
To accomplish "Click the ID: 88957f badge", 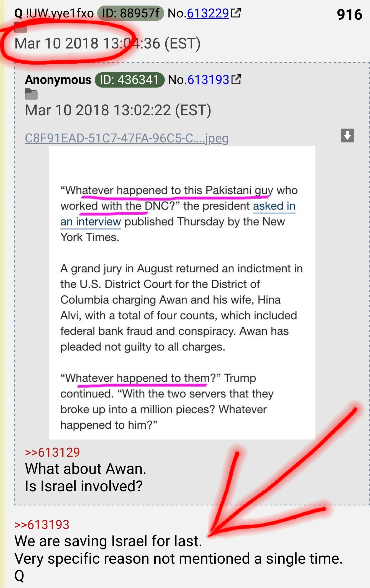I will coord(130,13).
